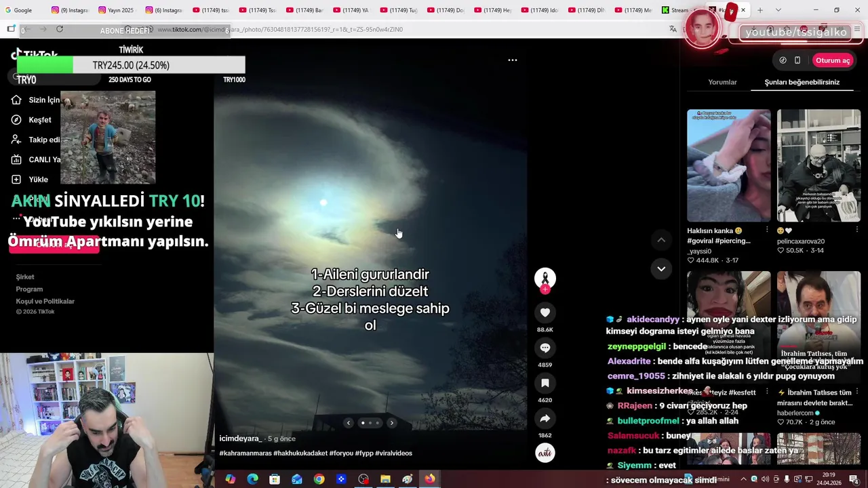Image resolution: width=868 pixels, height=488 pixels.
Task: Open more menu on Haklısın kanka card
Action: (x=767, y=230)
